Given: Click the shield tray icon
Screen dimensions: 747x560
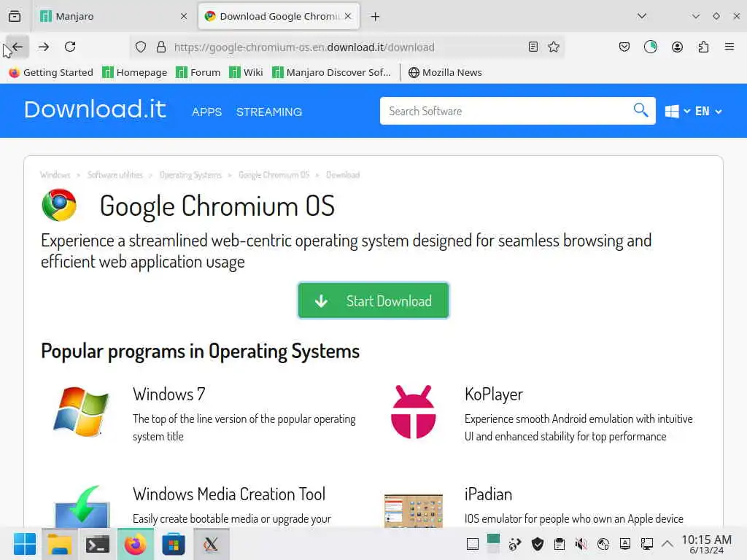Looking at the screenshot, I should pyautogui.click(x=538, y=544).
